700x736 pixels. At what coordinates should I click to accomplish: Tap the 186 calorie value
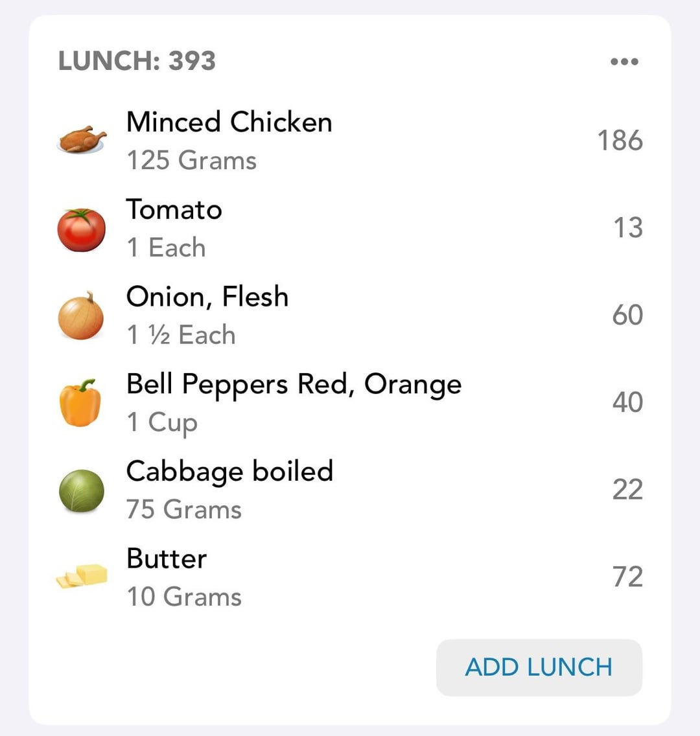620,141
